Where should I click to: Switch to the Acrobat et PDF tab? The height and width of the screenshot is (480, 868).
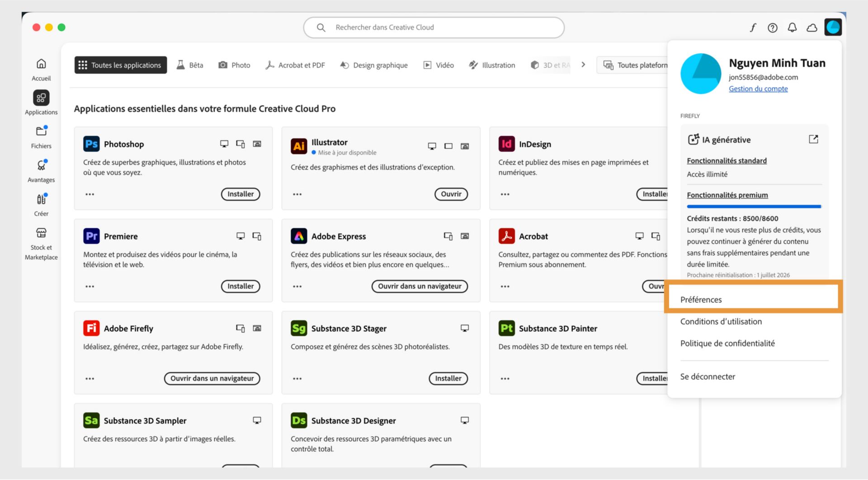point(295,65)
